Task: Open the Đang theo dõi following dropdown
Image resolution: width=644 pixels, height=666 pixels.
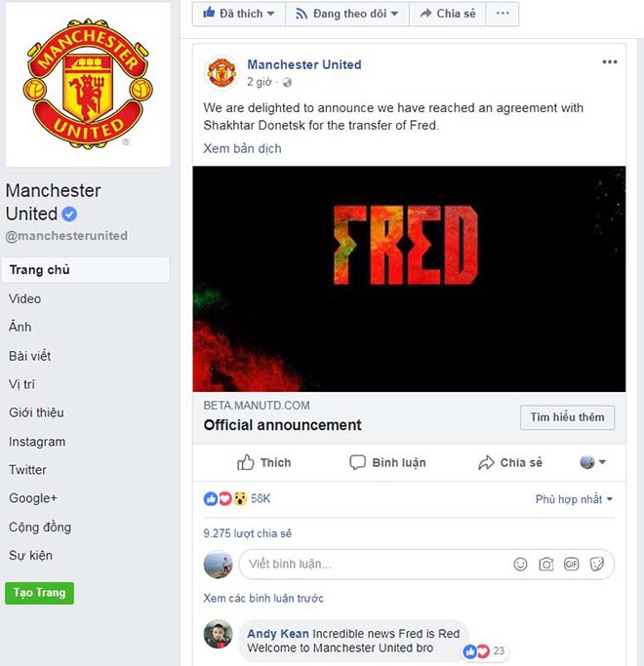Action: point(346,14)
